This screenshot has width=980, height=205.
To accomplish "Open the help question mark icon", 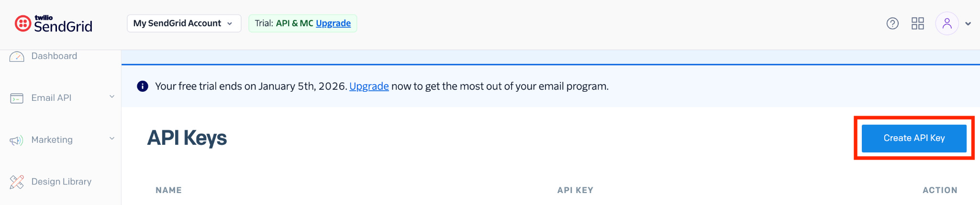I will click(892, 23).
